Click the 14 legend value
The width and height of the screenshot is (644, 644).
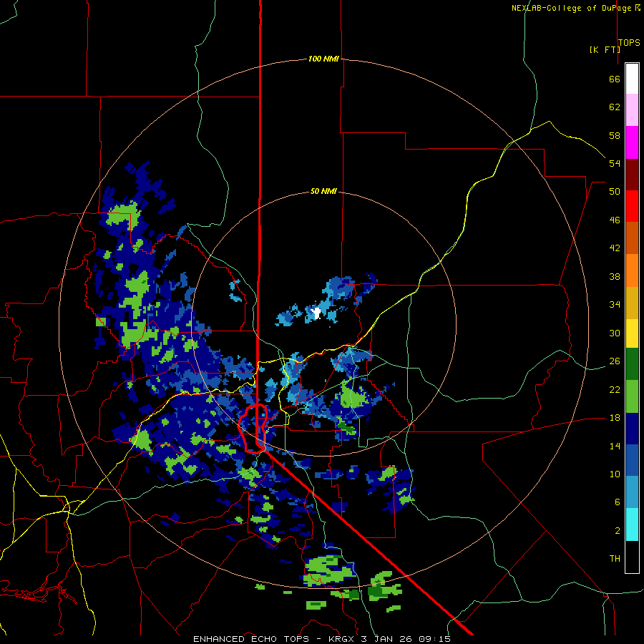point(615,446)
